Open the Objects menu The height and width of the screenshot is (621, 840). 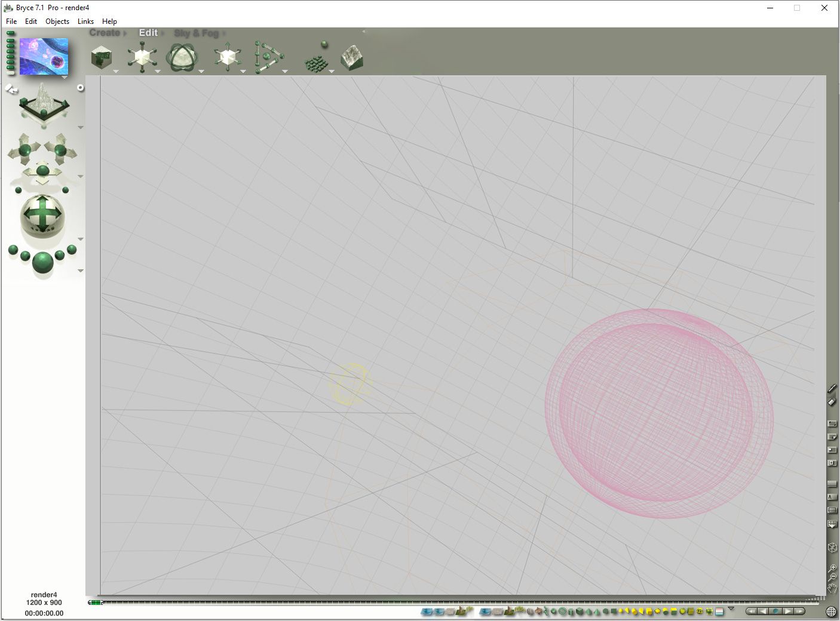pos(57,21)
